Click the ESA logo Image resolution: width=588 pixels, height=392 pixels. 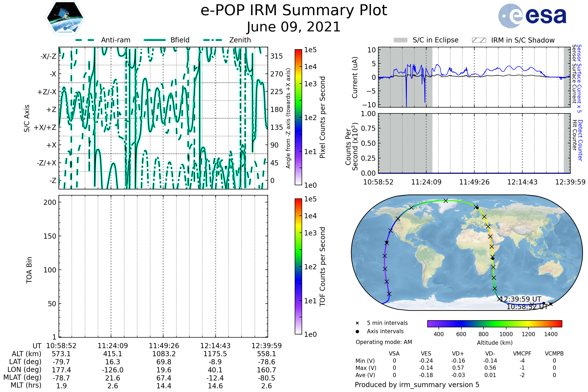coord(532,16)
